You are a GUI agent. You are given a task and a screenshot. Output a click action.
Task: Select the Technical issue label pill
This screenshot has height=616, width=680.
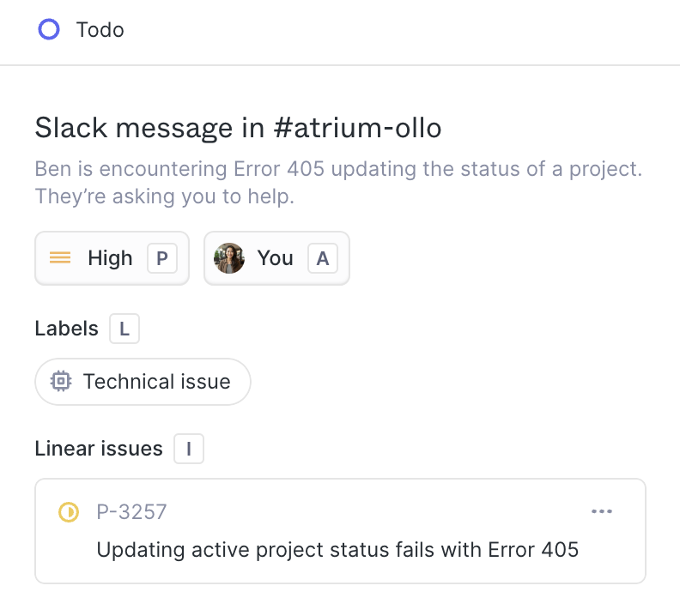click(156, 382)
